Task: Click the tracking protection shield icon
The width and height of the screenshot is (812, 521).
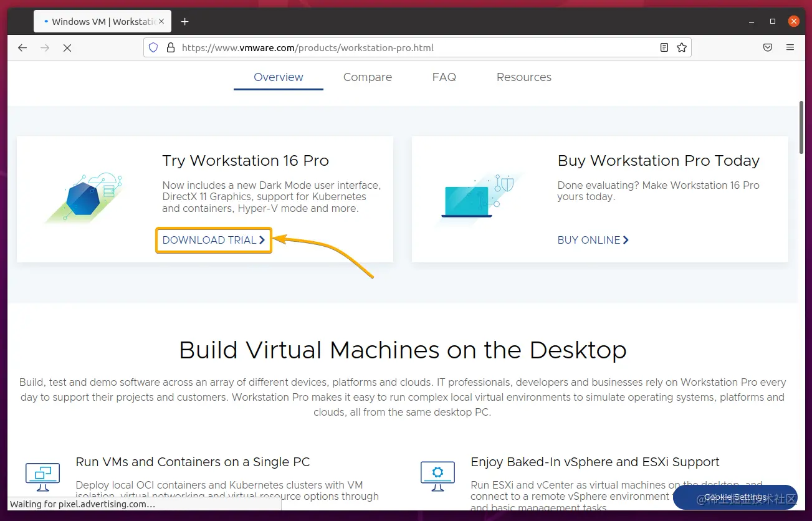Action: click(x=153, y=47)
